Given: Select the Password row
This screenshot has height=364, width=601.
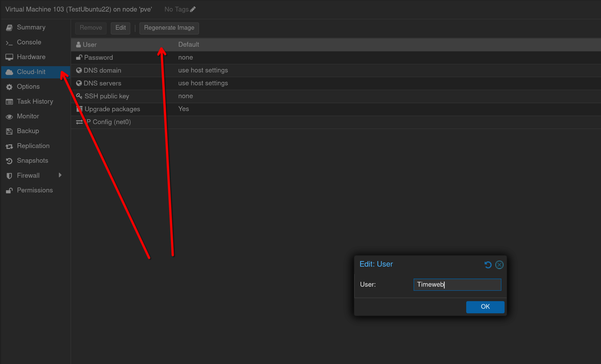Looking at the screenshot, I should (336, 58).
